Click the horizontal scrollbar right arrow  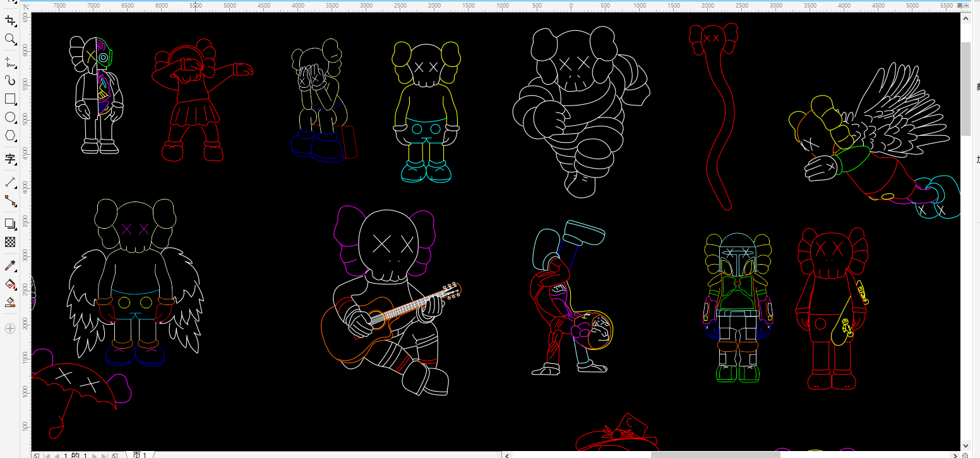click(955, 455)
